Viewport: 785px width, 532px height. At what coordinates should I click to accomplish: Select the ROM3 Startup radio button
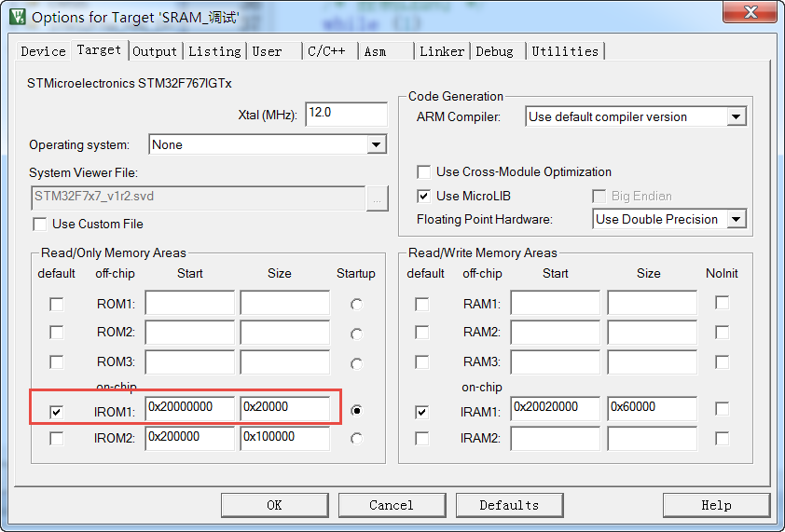(x=356, y=364)
